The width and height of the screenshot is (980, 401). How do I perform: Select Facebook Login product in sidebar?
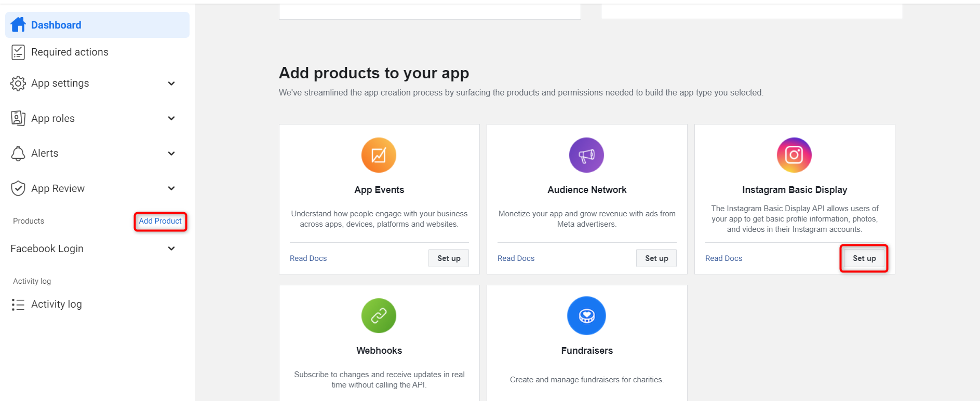(47, 248)
